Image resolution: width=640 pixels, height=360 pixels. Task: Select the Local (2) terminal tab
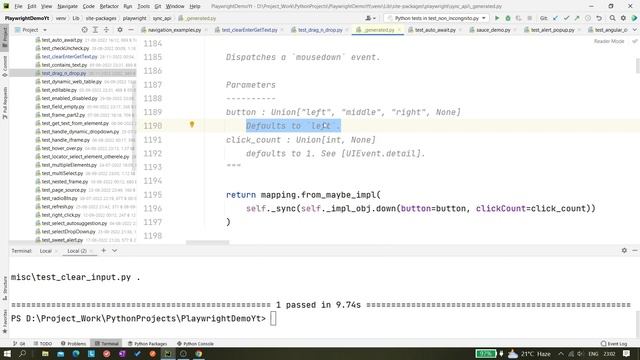tap(77, 251)
